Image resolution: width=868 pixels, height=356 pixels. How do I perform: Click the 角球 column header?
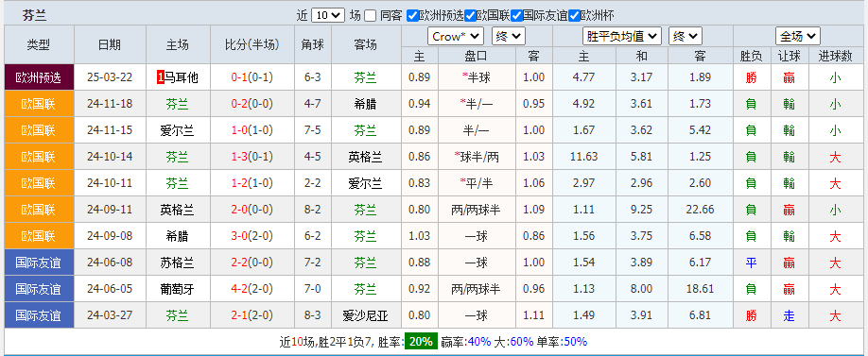coord(313,44)
